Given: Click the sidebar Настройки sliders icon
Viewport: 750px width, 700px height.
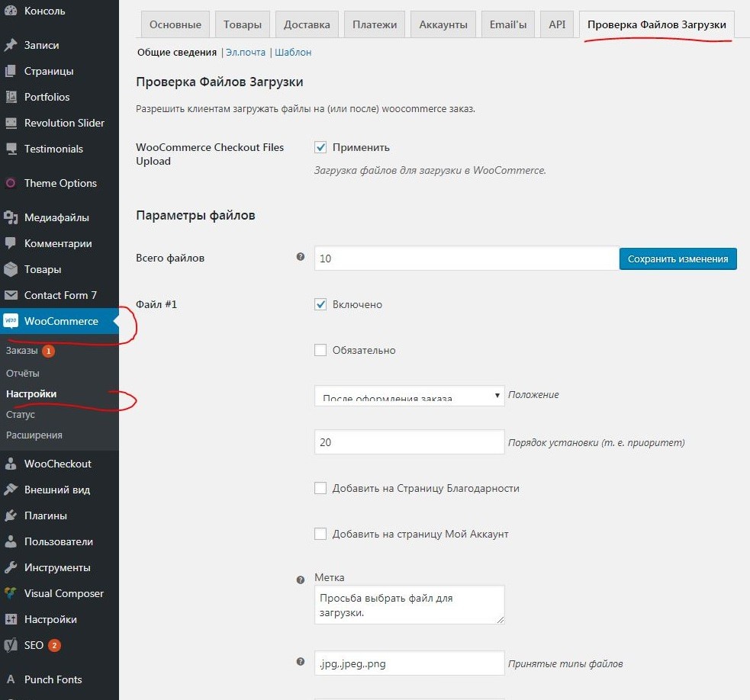Looking at the screenshot, I should click(11, 619).
